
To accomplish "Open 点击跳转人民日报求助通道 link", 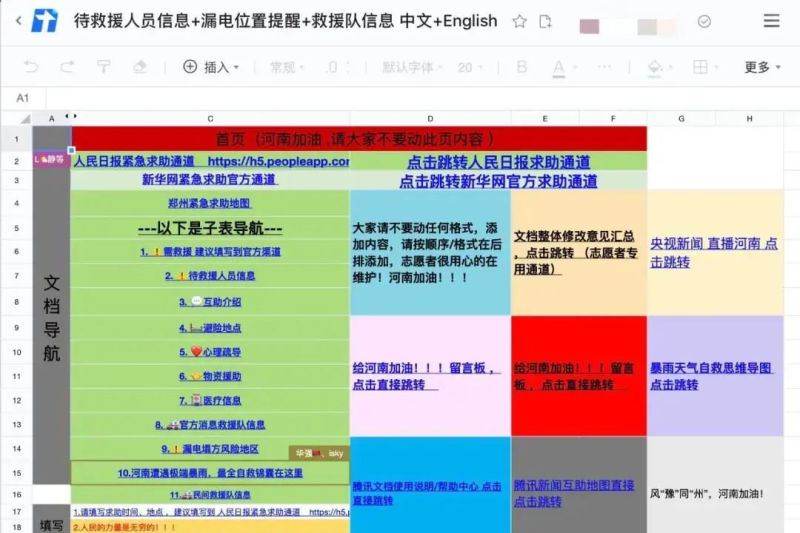I will pos(498,162).
